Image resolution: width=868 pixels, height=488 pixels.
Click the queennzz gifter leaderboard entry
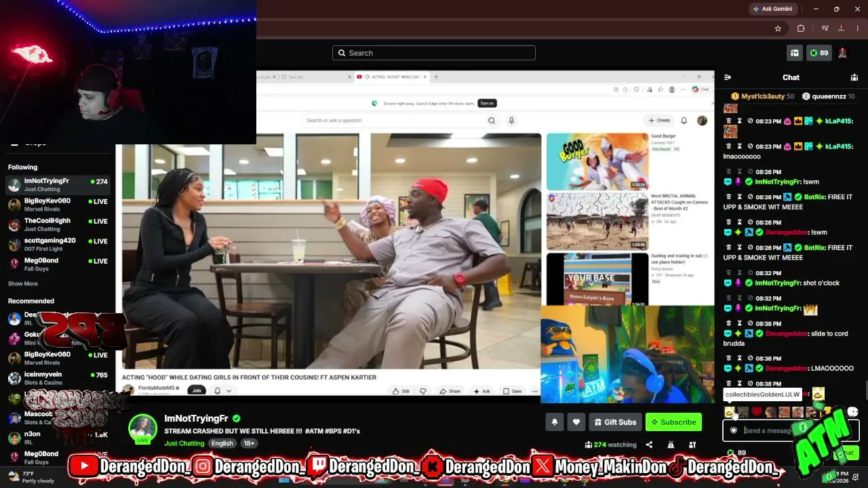(x=828, y=96)
